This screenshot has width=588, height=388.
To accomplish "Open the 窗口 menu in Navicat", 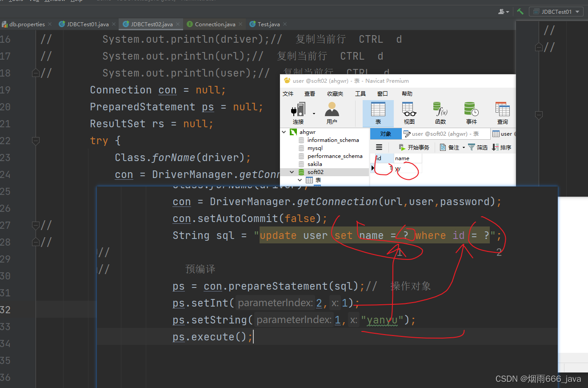I will 382,93.
